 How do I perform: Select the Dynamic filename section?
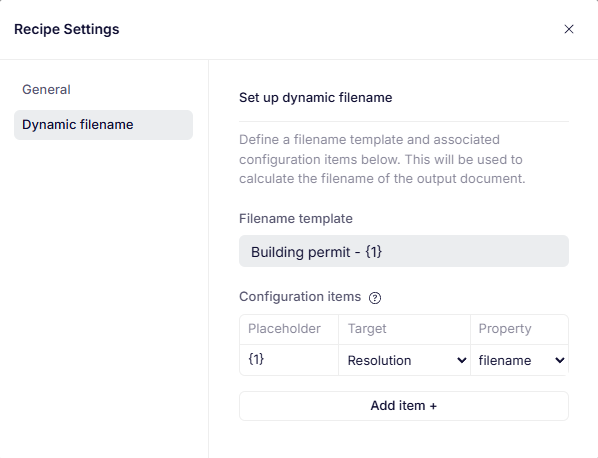[103, 125]
